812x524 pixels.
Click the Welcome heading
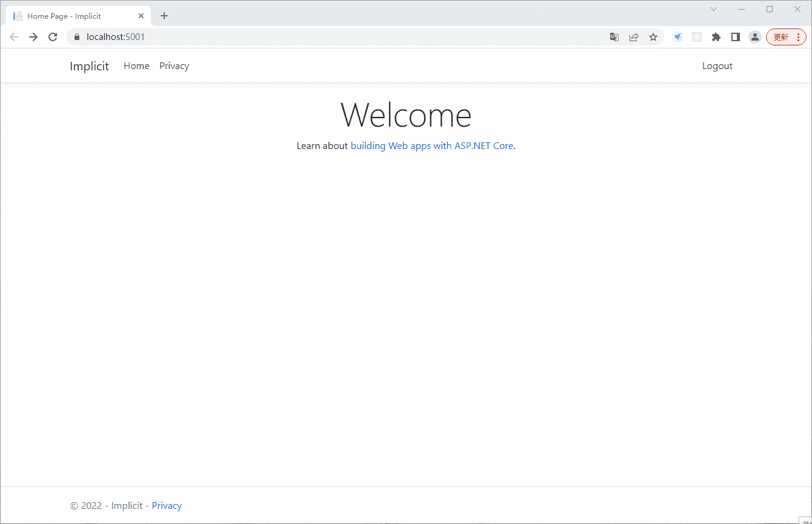tap(406, 114)
